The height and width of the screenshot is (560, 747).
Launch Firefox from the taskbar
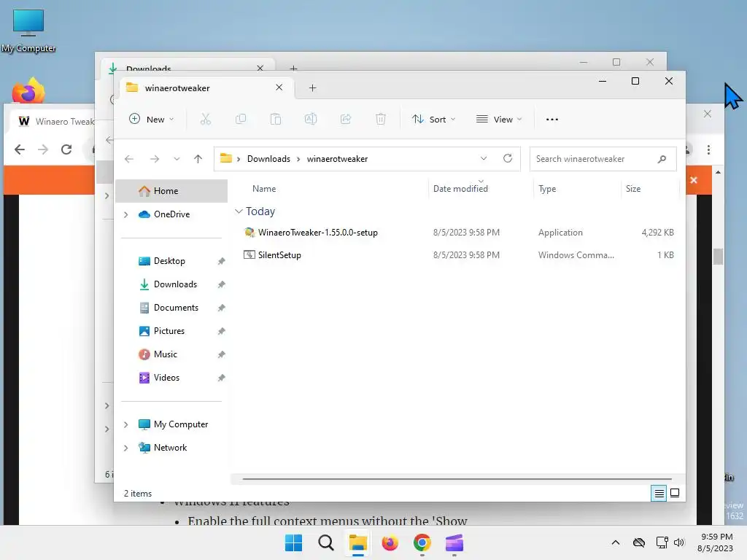coord(390,542)
